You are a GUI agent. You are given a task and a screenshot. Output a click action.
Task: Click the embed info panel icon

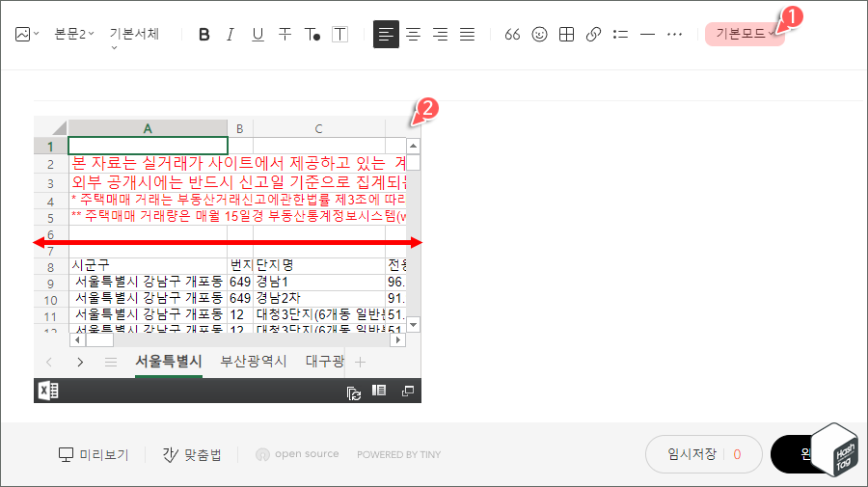coord(379,391)
